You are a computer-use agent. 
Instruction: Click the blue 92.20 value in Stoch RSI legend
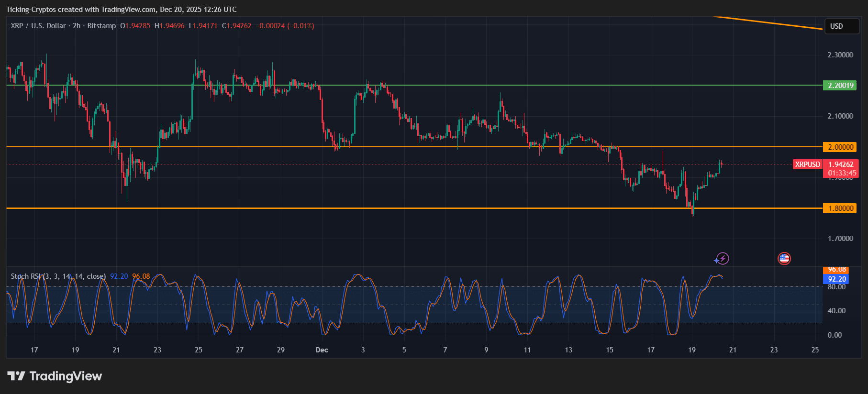119,276
